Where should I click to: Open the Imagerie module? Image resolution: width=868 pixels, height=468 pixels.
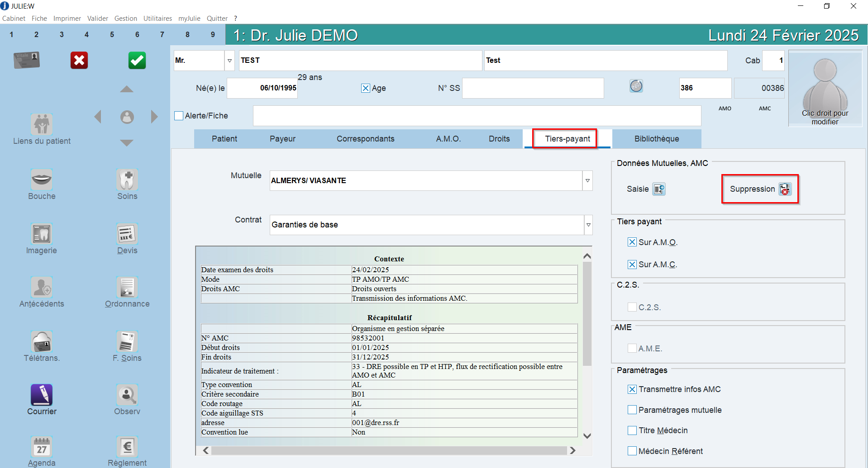[42, 234]
